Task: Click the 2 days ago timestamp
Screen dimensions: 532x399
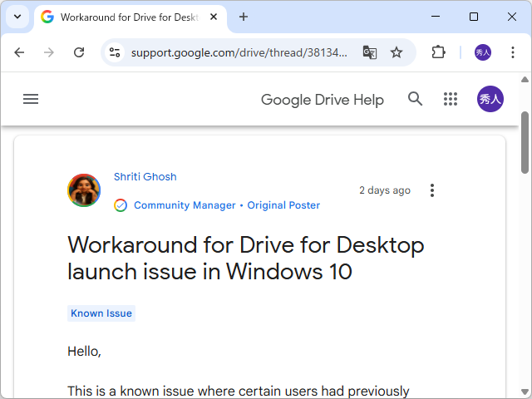Action: (x=385, y=190)
